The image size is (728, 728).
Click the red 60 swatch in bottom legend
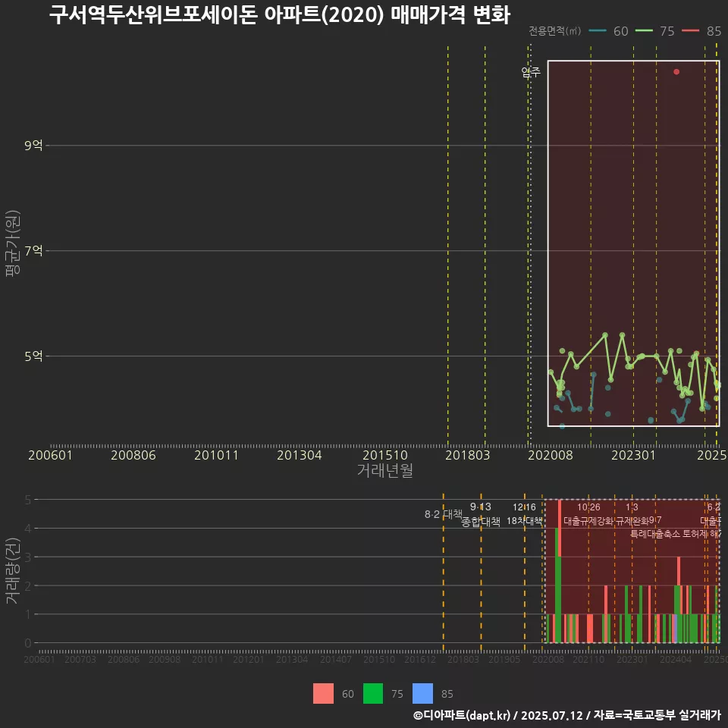click(323, 694)
